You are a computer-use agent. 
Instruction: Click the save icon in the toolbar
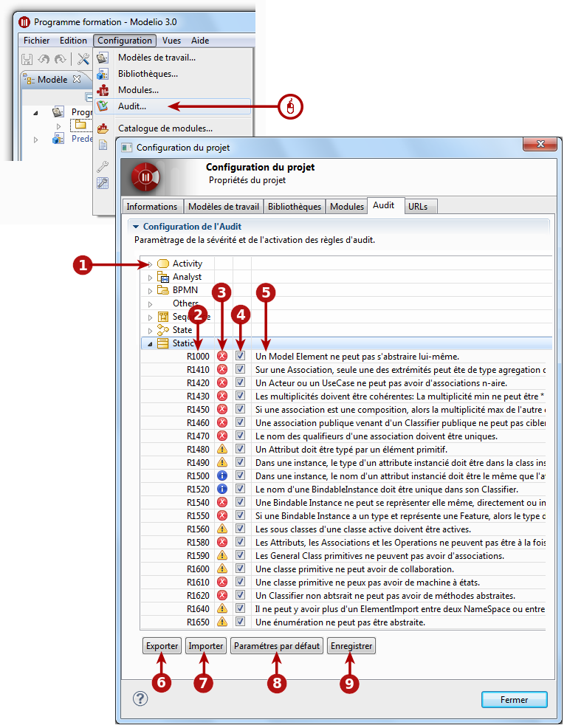[x=27, y=59]
